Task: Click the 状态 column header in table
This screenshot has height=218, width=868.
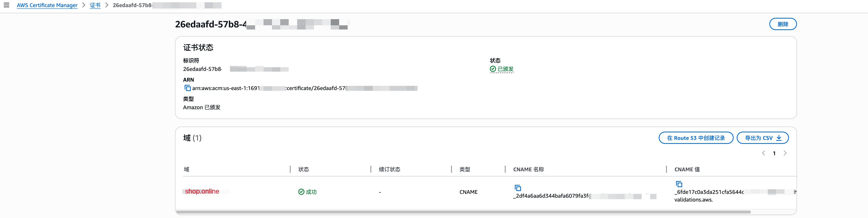Action: pyautogui.click(x=304, y=169)
